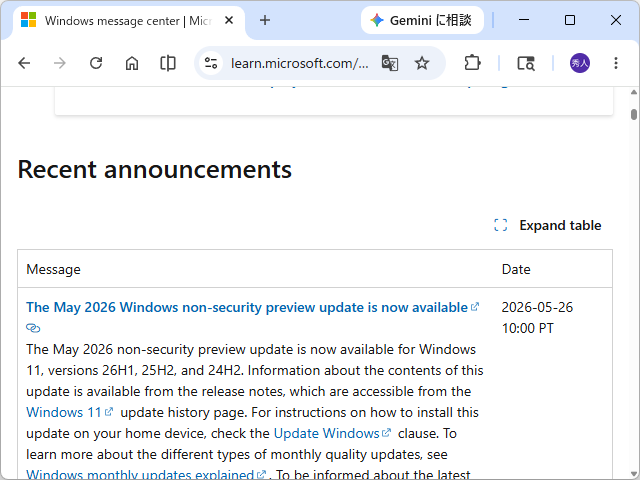The image size is (640, 480).
Task: Click the vertical scrollbar thumb
Action: [633, 114]
